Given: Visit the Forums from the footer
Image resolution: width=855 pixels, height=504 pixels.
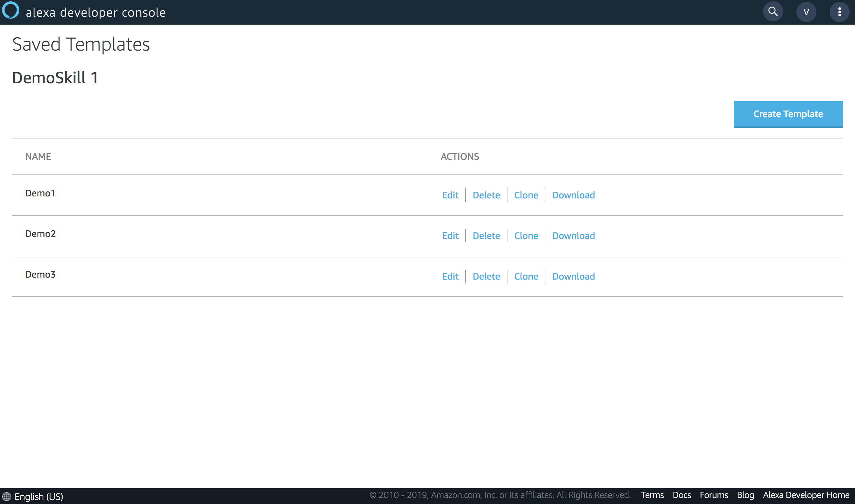Looking at the screenshot, I should [713, 495].
